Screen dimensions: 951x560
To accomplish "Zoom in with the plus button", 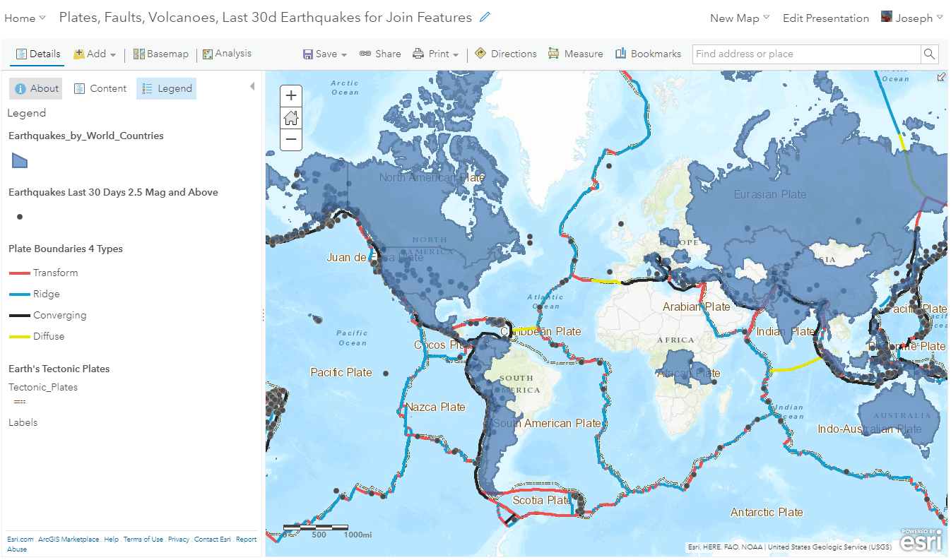I will click(291, 95).
